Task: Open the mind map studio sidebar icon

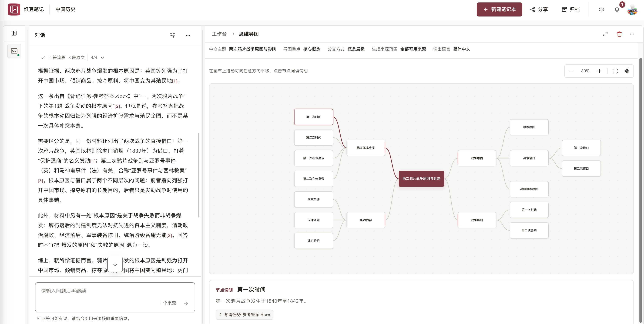Action: (14, 51)
